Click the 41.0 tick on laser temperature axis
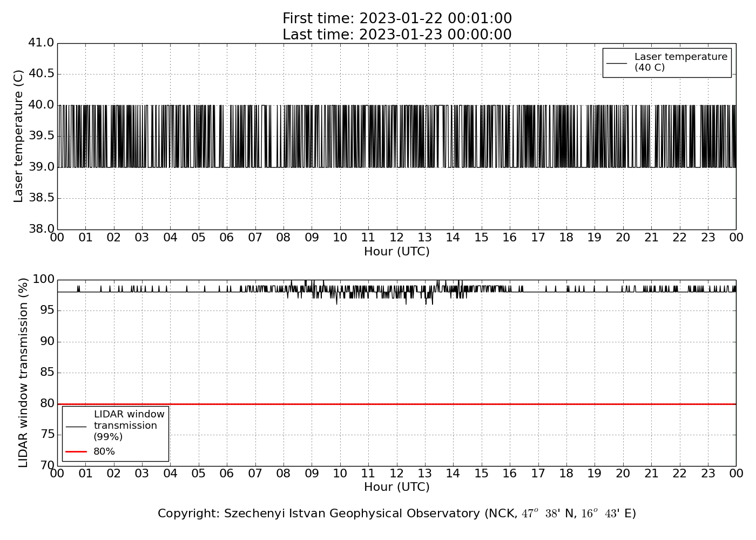The width and height of the screenshot is (756, 540). pyautogui.click(x=41, y=43)
